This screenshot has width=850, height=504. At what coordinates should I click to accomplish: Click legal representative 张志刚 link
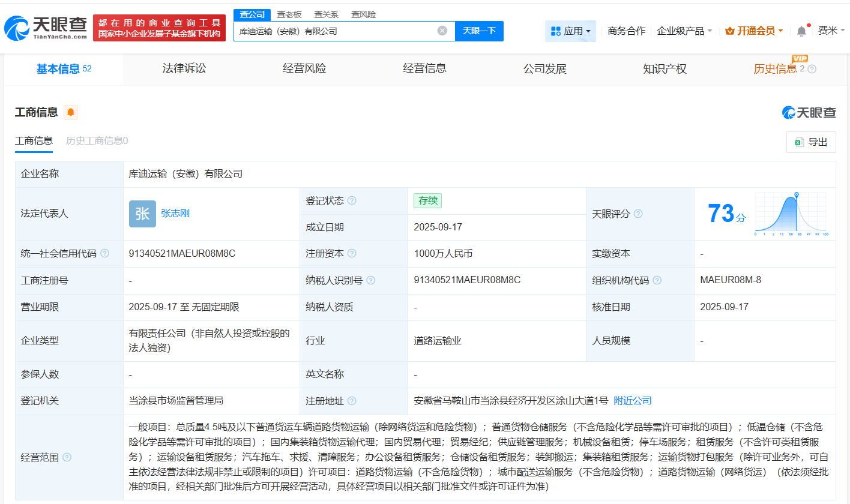(x=175, y=214)
